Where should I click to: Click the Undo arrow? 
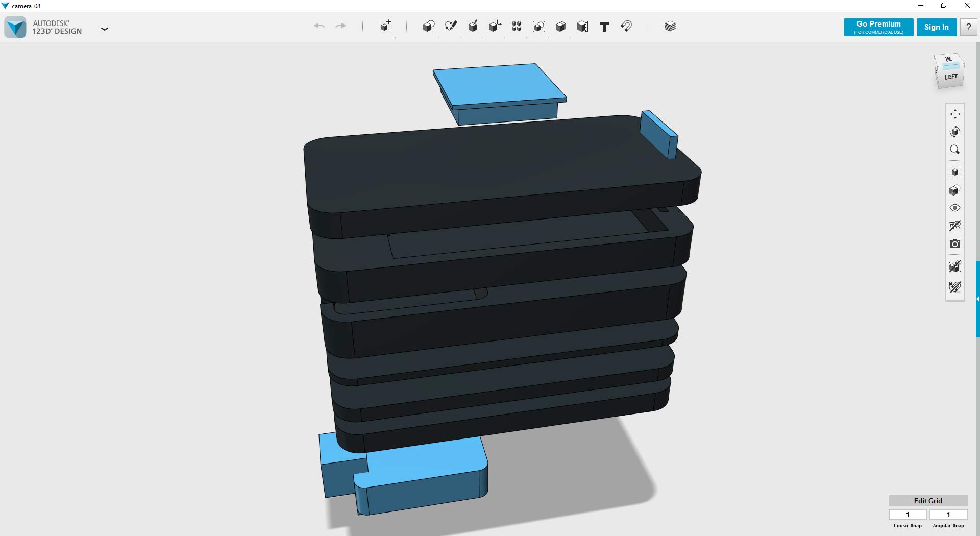[319, 26]
